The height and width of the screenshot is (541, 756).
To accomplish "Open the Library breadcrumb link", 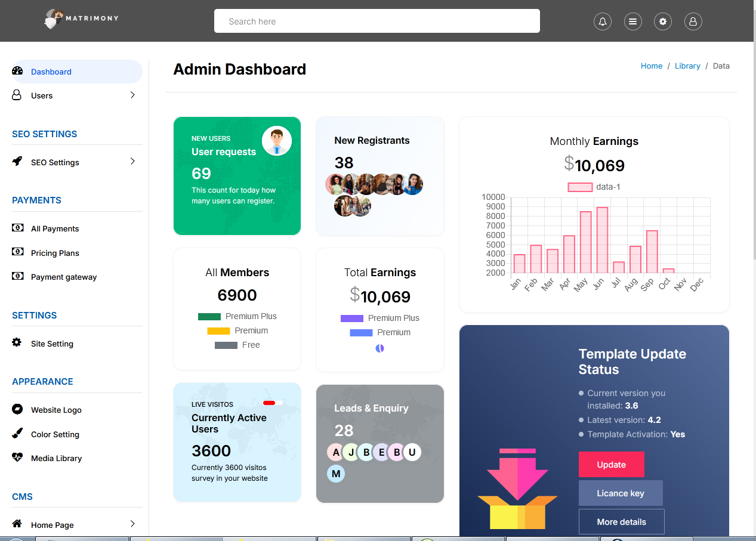I will [687, 66].
